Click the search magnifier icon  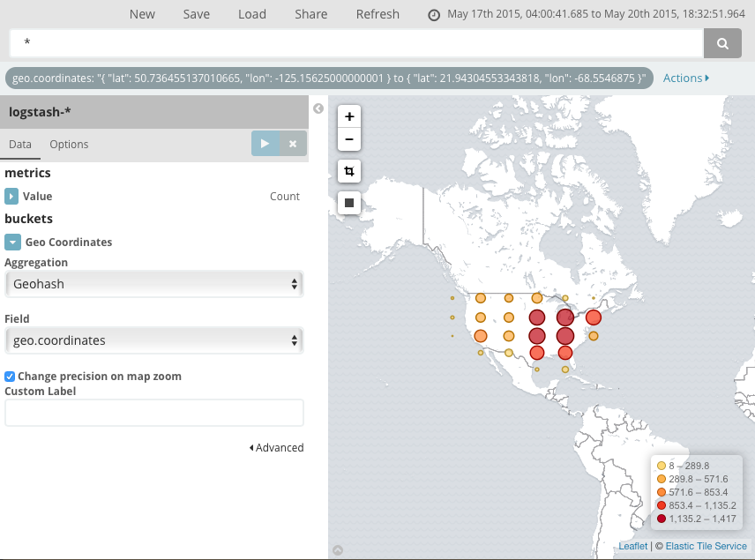coord(722,42)
